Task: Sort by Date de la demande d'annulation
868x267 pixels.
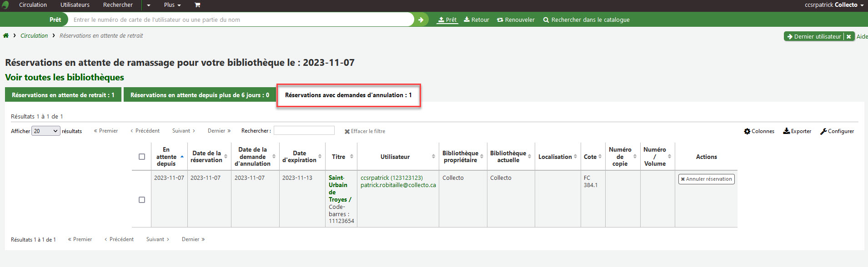Action: [255, 157]
